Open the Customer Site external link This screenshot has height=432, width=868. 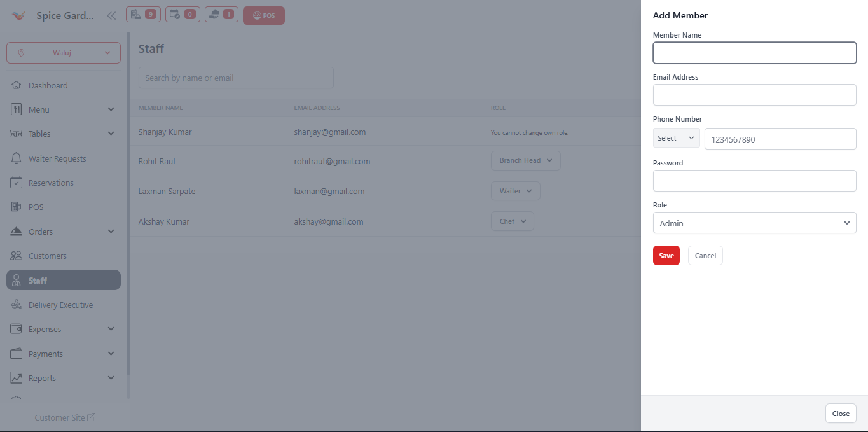coord(64,417)
